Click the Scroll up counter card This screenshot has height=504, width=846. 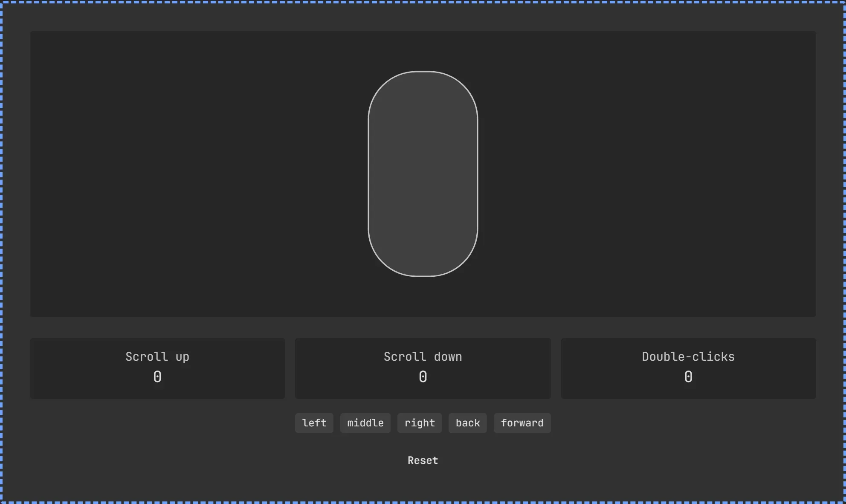[157, 368]
